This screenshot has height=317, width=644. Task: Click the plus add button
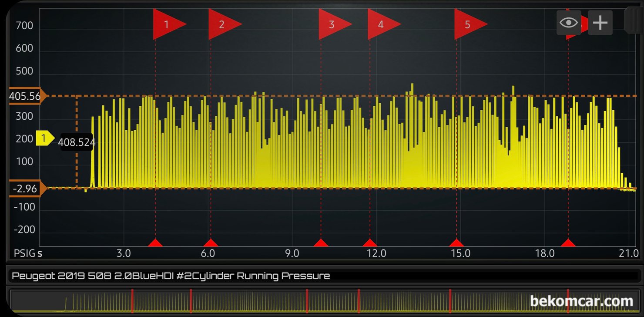600,23
